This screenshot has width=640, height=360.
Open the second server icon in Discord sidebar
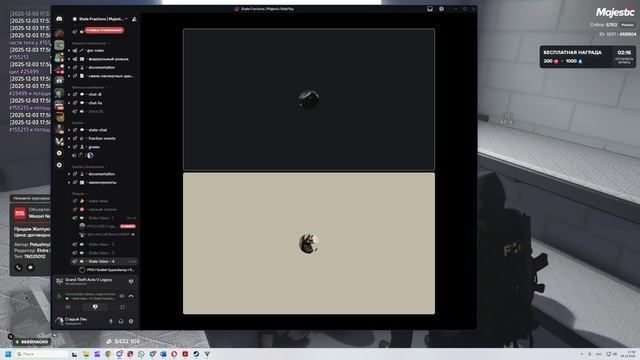[x=60, y=44]
